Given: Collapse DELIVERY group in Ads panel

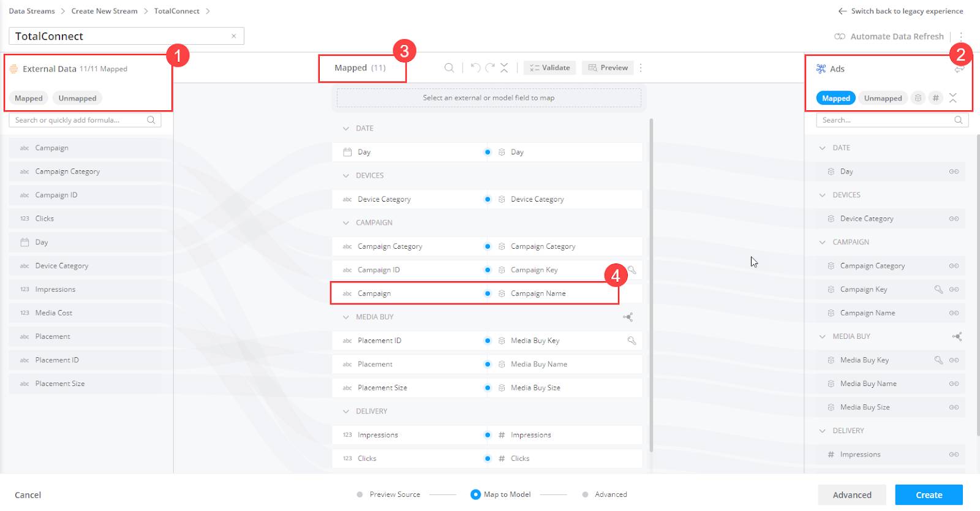Looking at the screenshot, I should click(823, 431).
